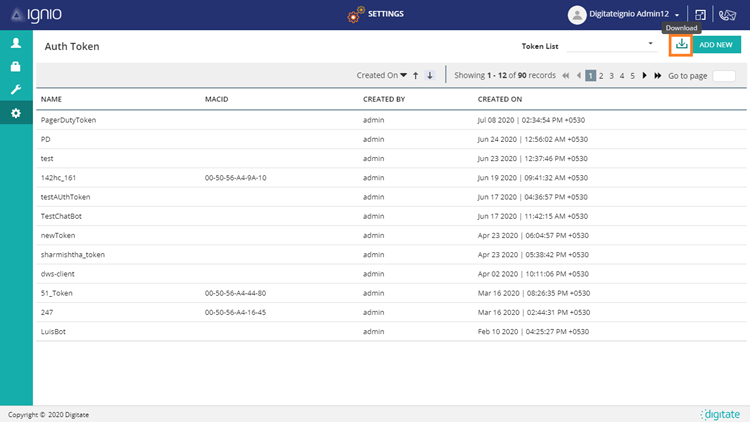Click the Go to page input box
750x422 pixels.
point(724,75)
